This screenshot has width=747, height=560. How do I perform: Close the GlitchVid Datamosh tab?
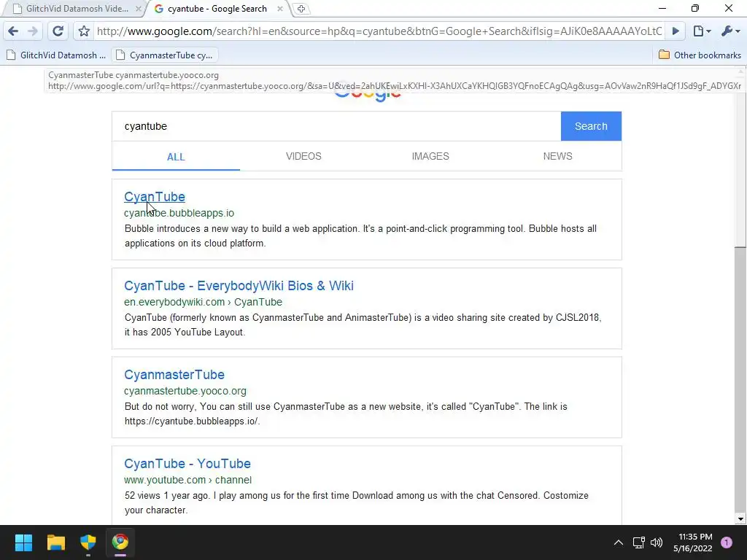pos(138,9)
